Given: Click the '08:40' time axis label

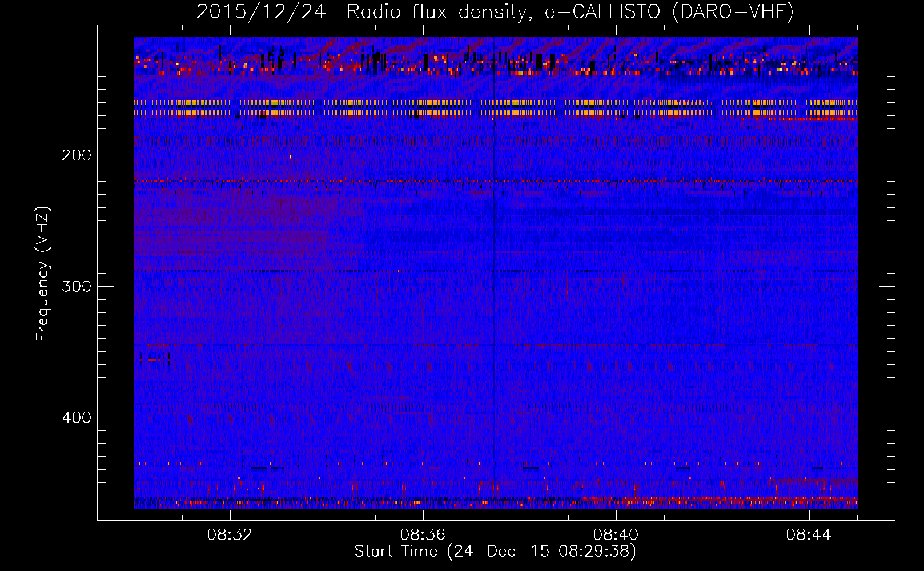Looking at the screenshot, I should point(616,535).
